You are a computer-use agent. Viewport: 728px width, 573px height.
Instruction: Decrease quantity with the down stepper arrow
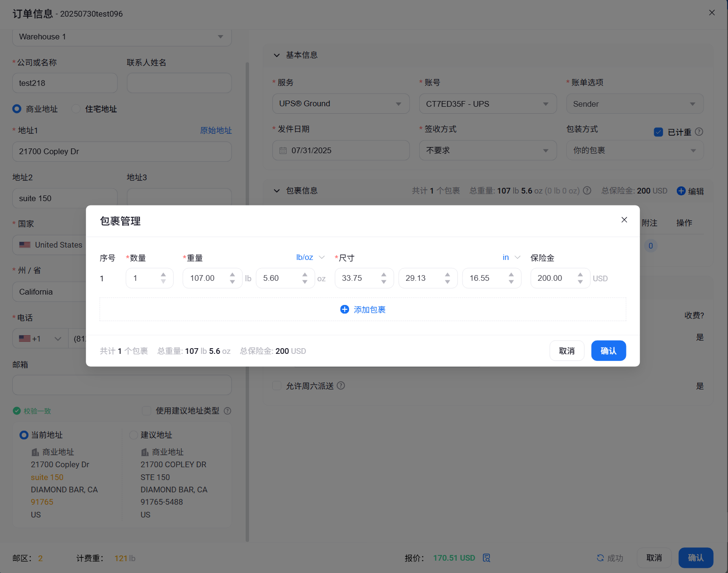coord(163,281)
